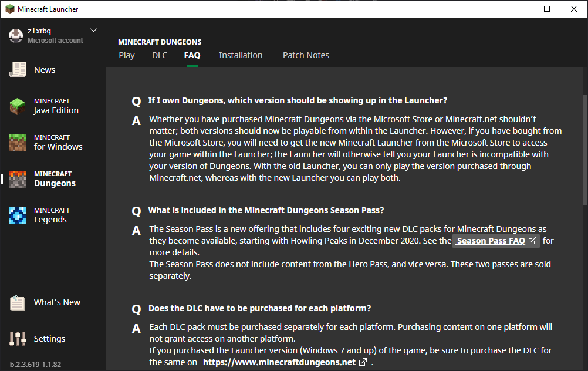Click the FAQ page vertical scrollbar
Viewport: 588px width, 371px height.
click(x=584, y=150)
